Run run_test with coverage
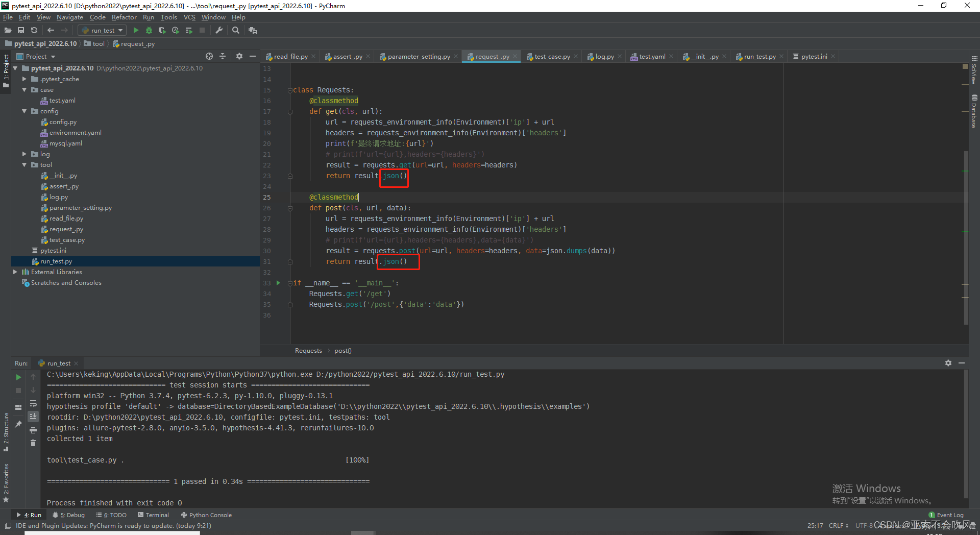 (162, 31)
